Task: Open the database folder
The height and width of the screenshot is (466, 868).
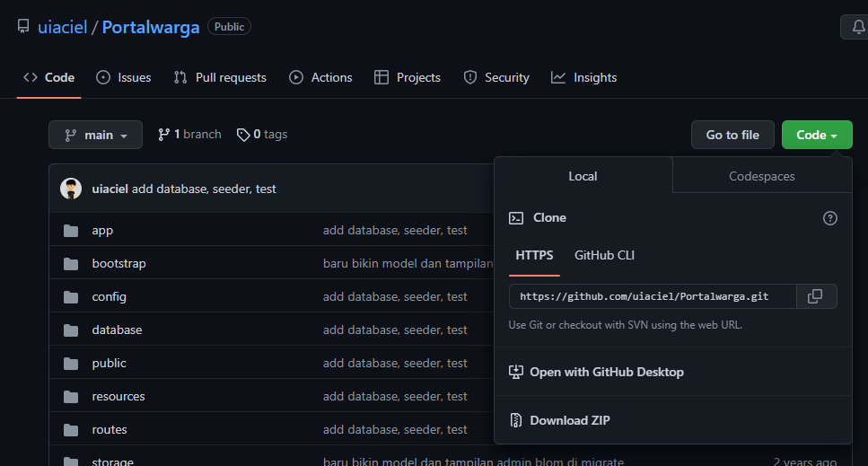Action: [x=117, y=330]
